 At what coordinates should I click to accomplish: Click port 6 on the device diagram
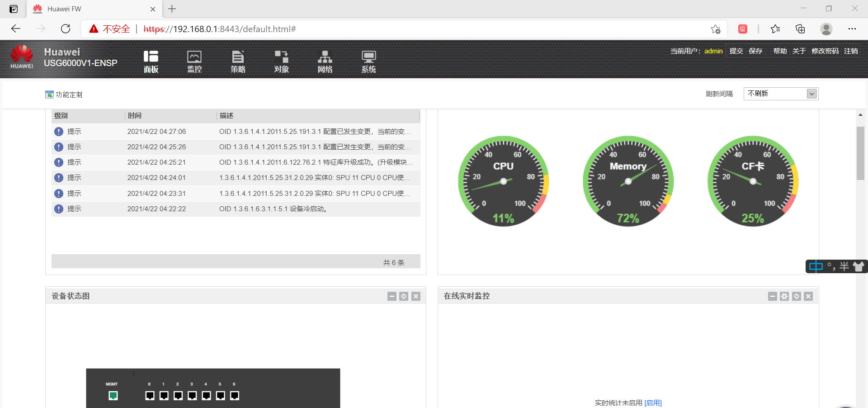click(234, 396)
